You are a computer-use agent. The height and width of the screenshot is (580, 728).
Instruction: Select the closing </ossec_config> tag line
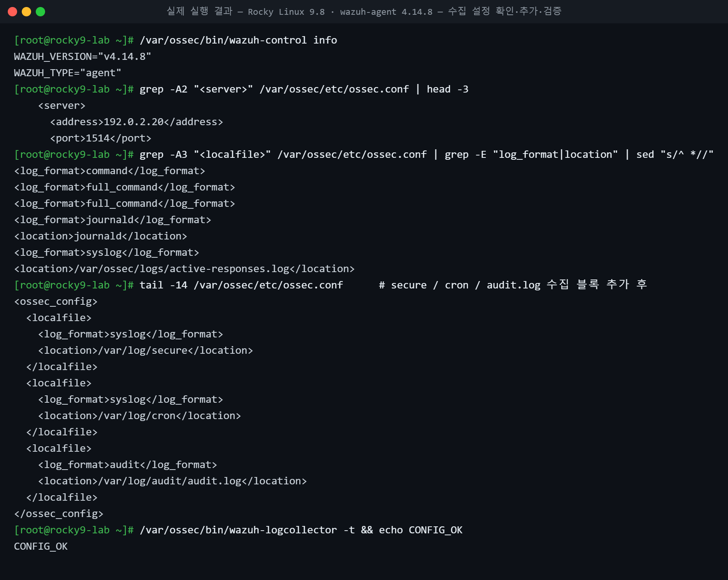[59, 514]
